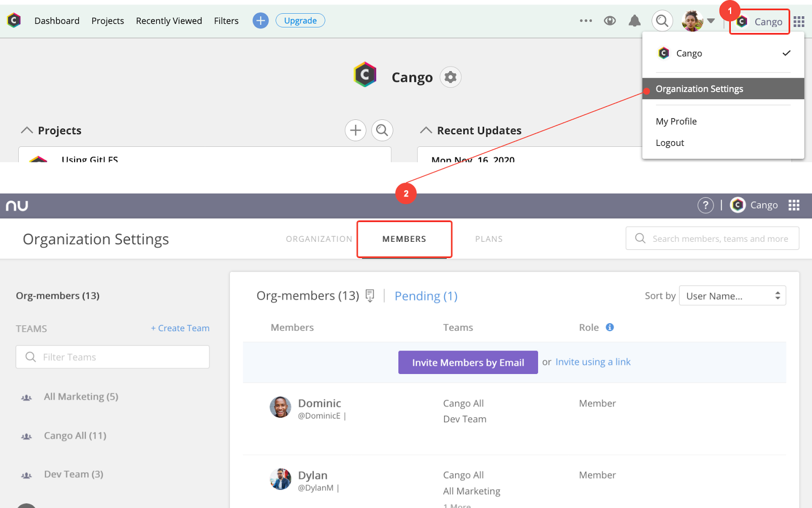Click the search magnifier in top bar
812x508 pixels.
coord(662,21)
